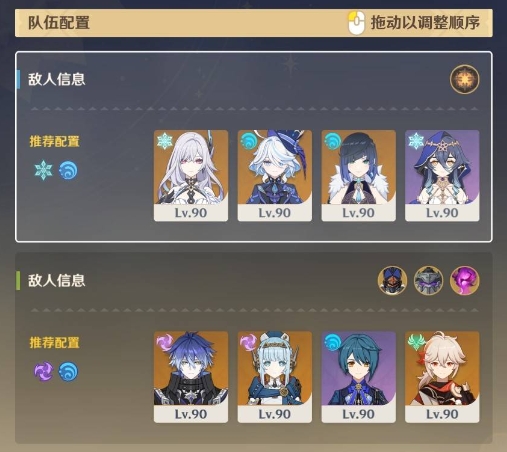Image resolution: width=507 pixels, height=452 pixels.
Task: Open the second team's 敌人信息 label
Action: point(57,280)
